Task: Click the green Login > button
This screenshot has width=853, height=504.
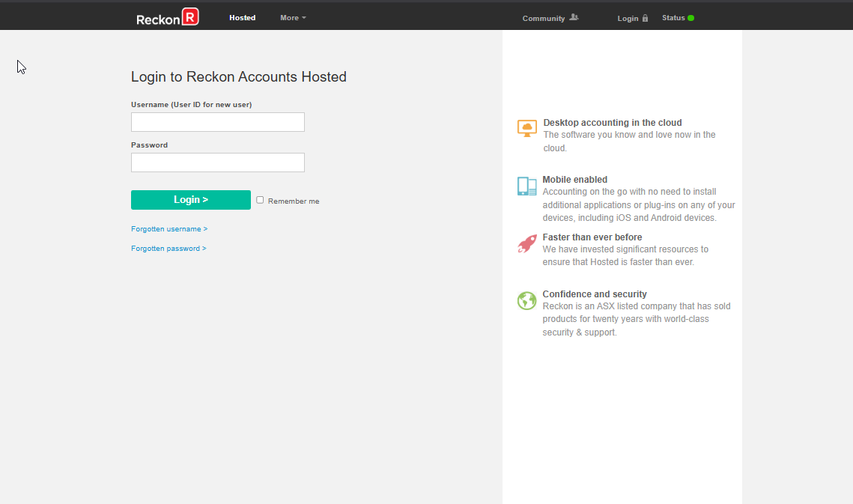Action: 191,200
